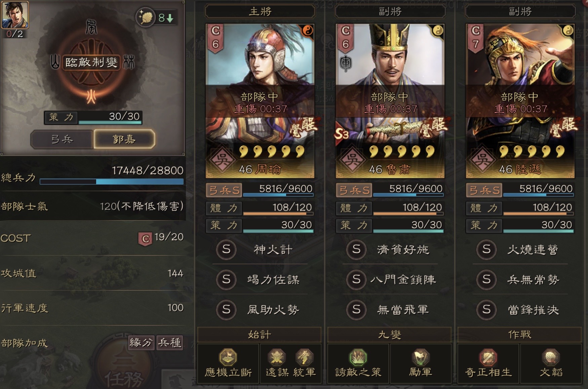
Task: Click the 陸遜 general card portrait
Action: point(520,101)
